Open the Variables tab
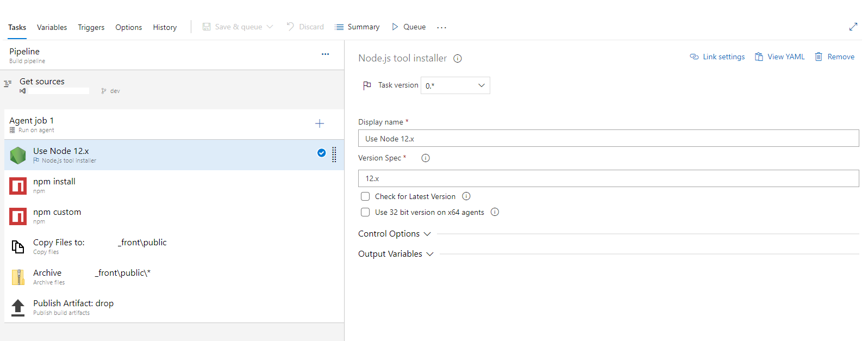Screen dimensions: 868x341 click(x=52, y=27)
